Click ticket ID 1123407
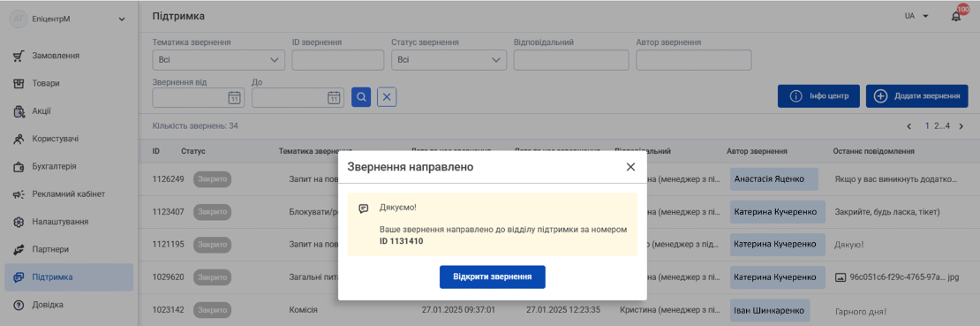980x326 pixels. (168, 211)
